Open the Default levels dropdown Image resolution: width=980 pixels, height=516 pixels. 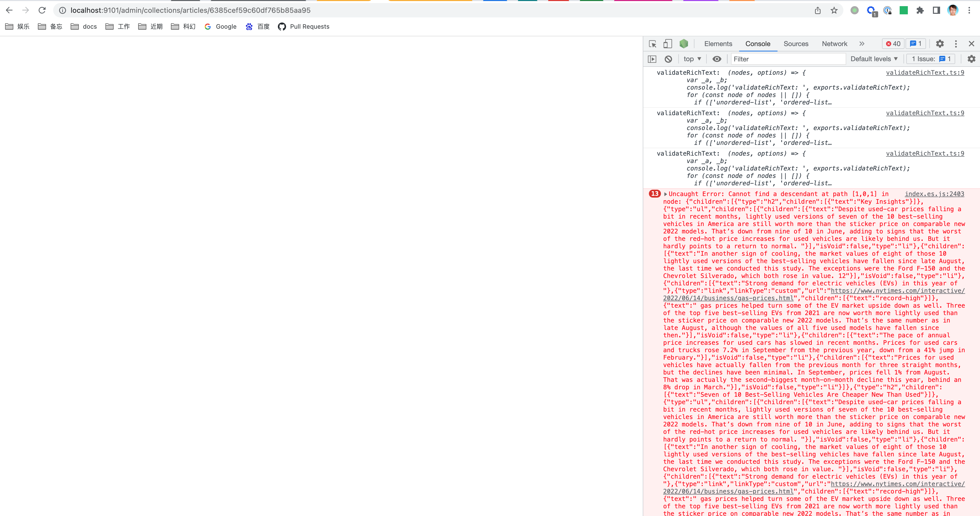[x=874, y=59]
